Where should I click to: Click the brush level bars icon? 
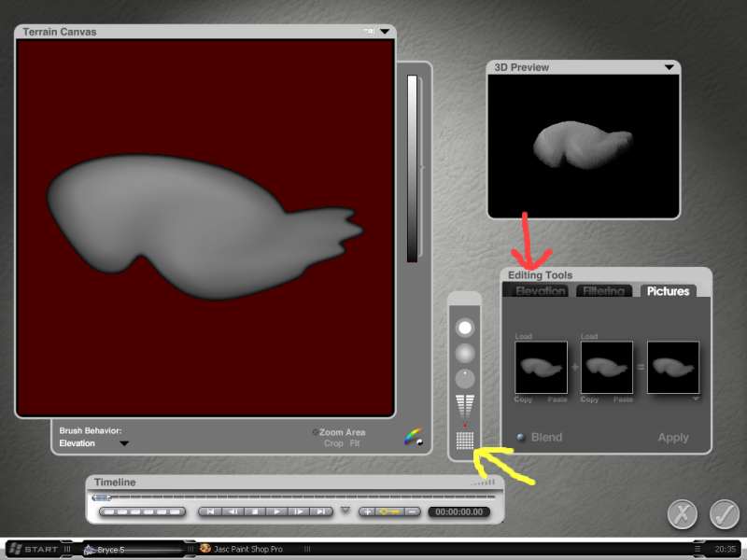[x=464, y=406]
